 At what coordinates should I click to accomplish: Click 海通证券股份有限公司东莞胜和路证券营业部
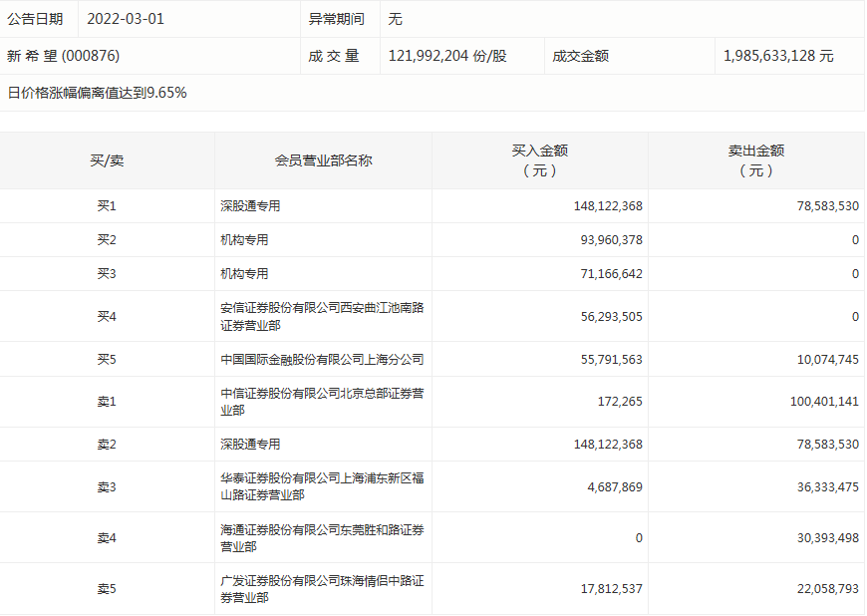click(322, 538)
